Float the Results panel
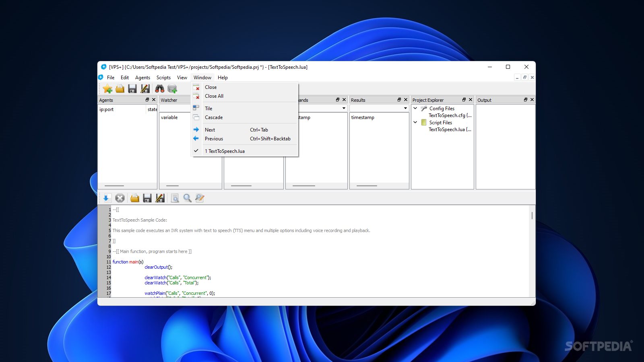The height and width of the screenshot is (362, 644). click(399, 100)
